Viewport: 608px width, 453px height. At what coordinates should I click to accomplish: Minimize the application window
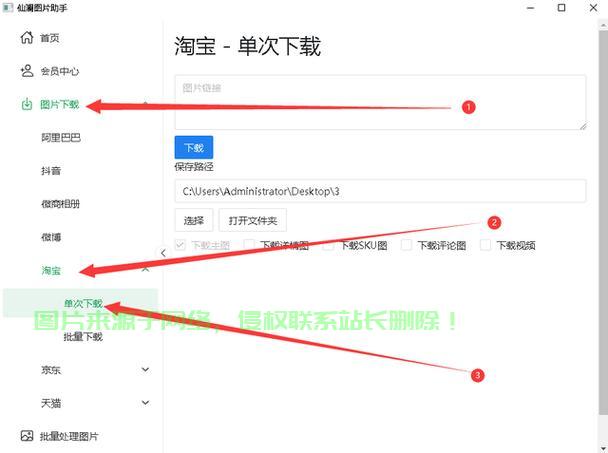pyautogui.click(x=530, y=8)
